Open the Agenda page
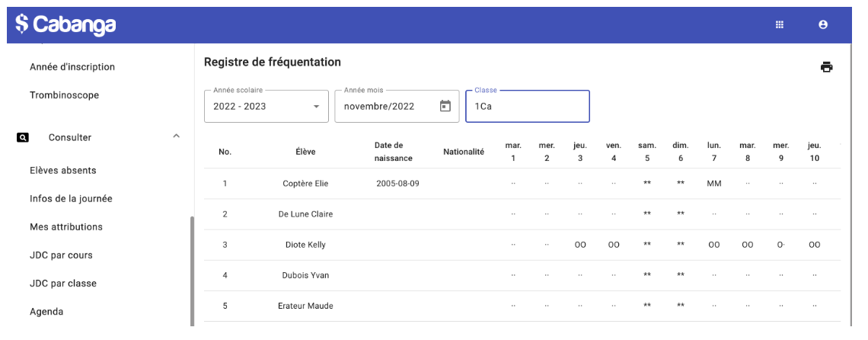Screen dimensions: 868x340 (x=46, y=312)
